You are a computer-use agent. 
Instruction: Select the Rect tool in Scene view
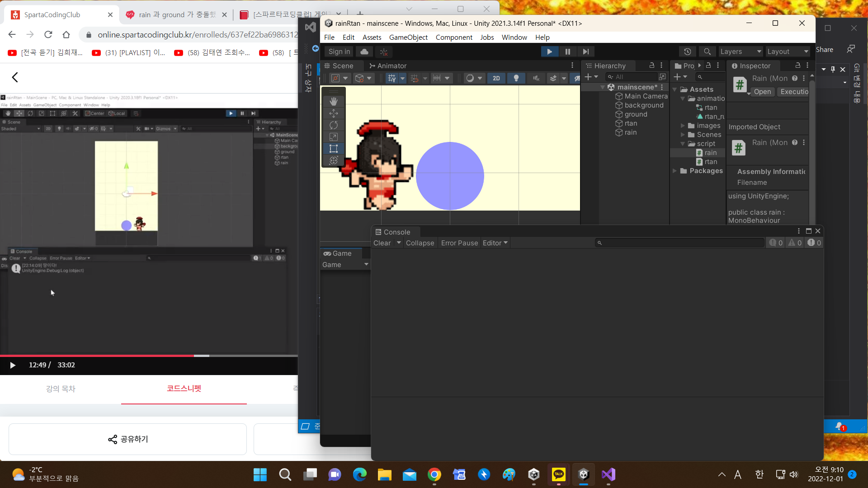pos(334,149)
